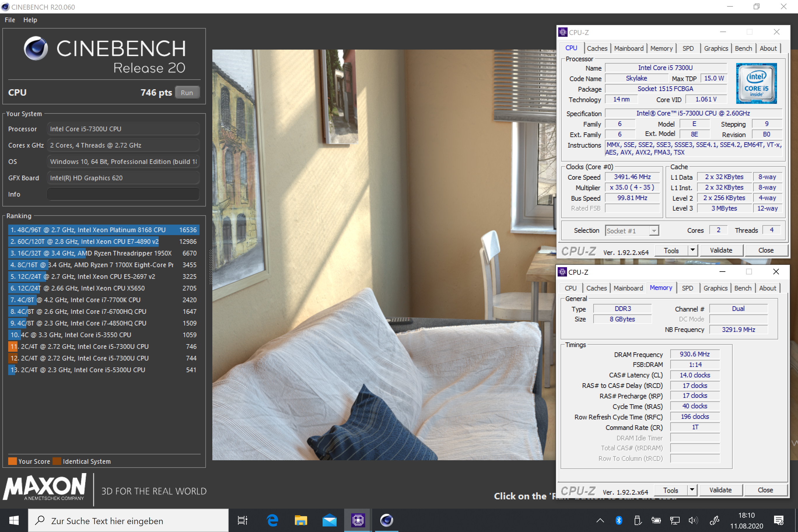Image resolution: width=798 pixels, height=532 pixels.
Task: Open the Windows Start menu
Action: pyautogui.click(x=14, y=520)
